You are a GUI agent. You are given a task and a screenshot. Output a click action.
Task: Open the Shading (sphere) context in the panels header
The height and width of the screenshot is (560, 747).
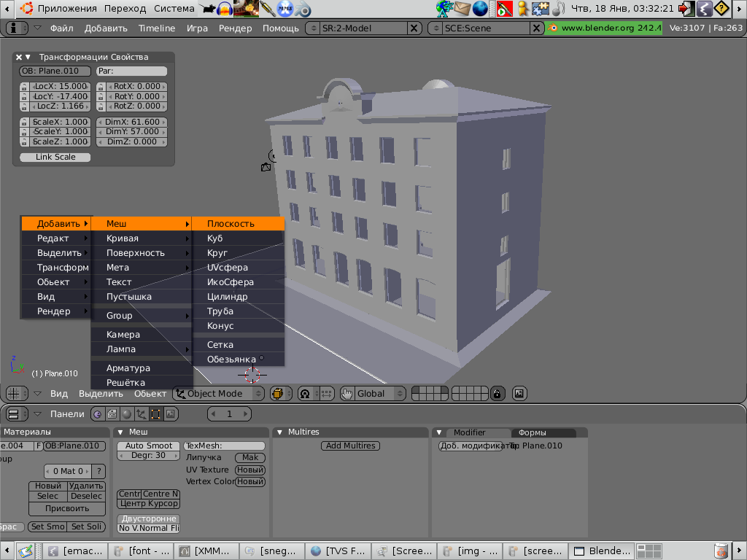(x=127, y=414)
